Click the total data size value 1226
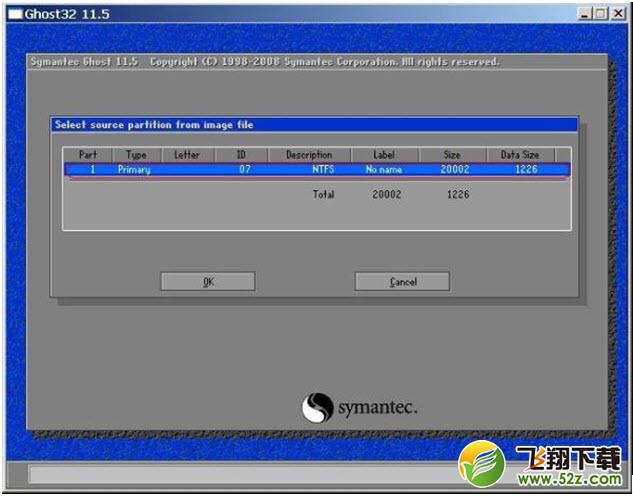 458,195
